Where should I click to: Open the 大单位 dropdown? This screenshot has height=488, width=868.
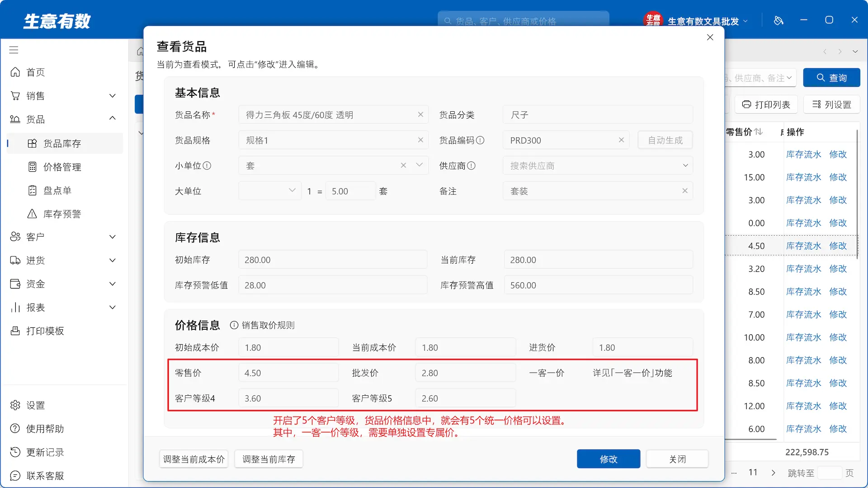pos(270,190)
